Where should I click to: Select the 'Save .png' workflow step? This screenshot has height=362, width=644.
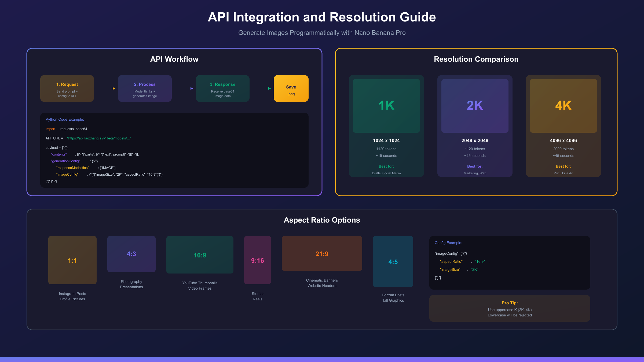[x=291, y=88]
